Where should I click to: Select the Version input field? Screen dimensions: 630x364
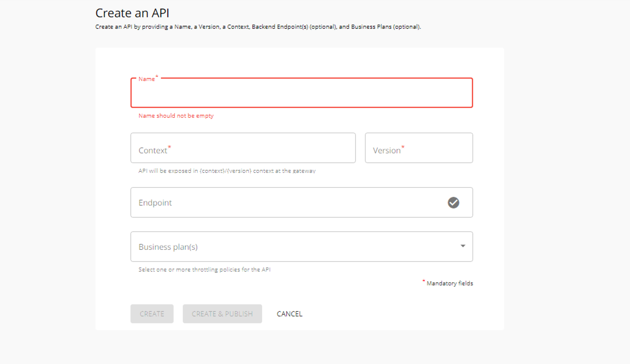[x=418, y=148]
